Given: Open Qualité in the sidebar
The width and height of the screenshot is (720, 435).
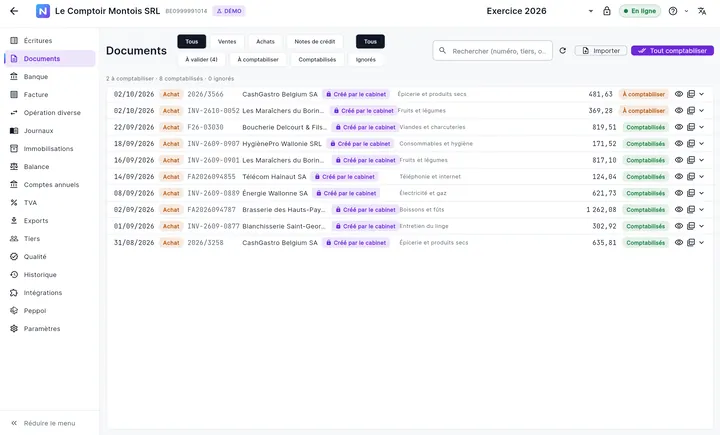Looking at the screenshot, I should pyautogui.click(x=50, y=257).
